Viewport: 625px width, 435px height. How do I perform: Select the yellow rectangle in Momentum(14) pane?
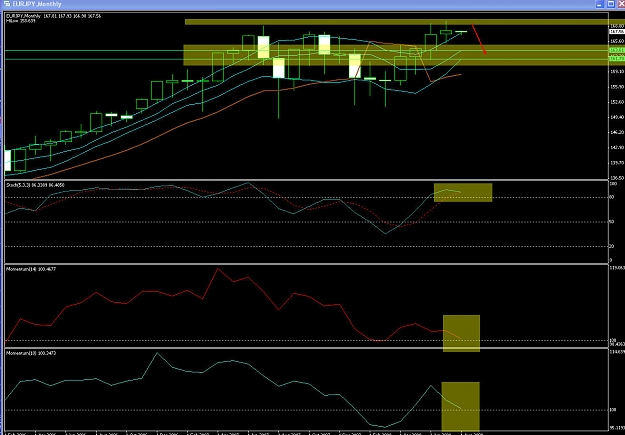tap(461, 333)
